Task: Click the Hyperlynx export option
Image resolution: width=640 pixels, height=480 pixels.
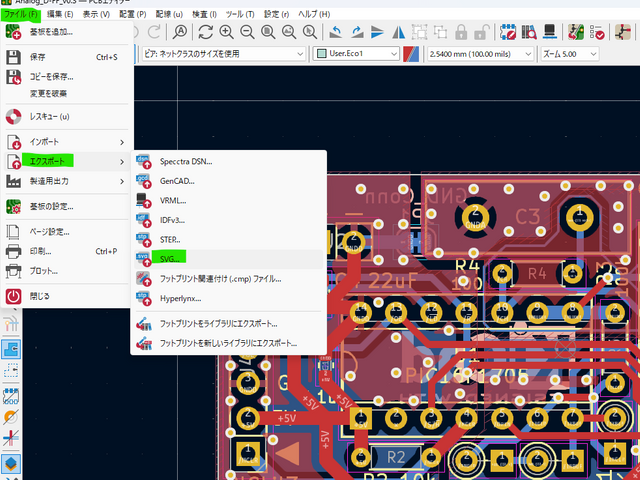Action: 181,298
